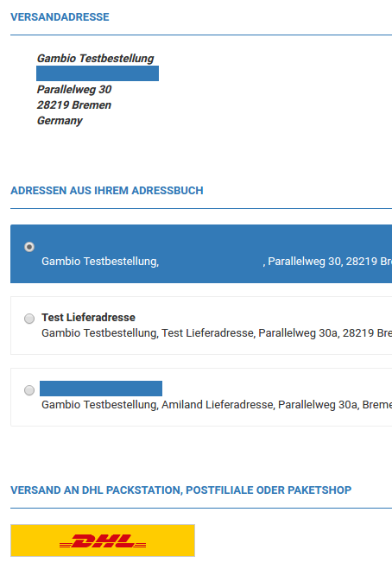This screenshot has height=569, width=392.
Task: Click the italic Gambio Testbestellung name
Action: tap(96, 58)
